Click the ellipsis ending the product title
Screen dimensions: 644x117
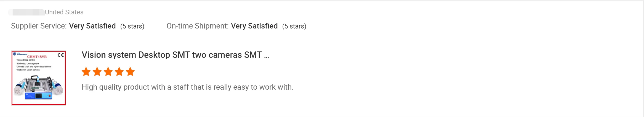pos(266,56)
